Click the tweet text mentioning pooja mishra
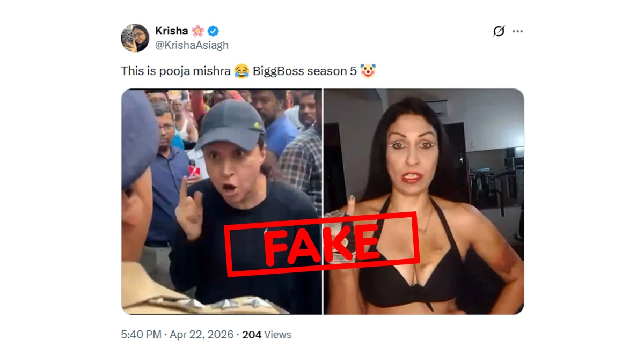The image size is (644, 362). click(x=248, y=71)
